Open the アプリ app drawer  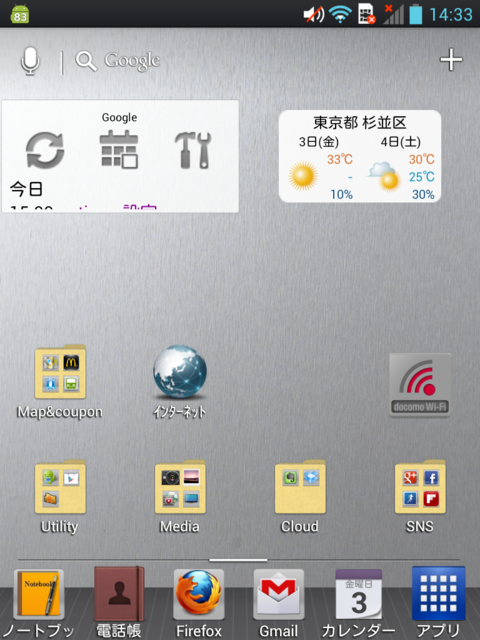(439, 602)
